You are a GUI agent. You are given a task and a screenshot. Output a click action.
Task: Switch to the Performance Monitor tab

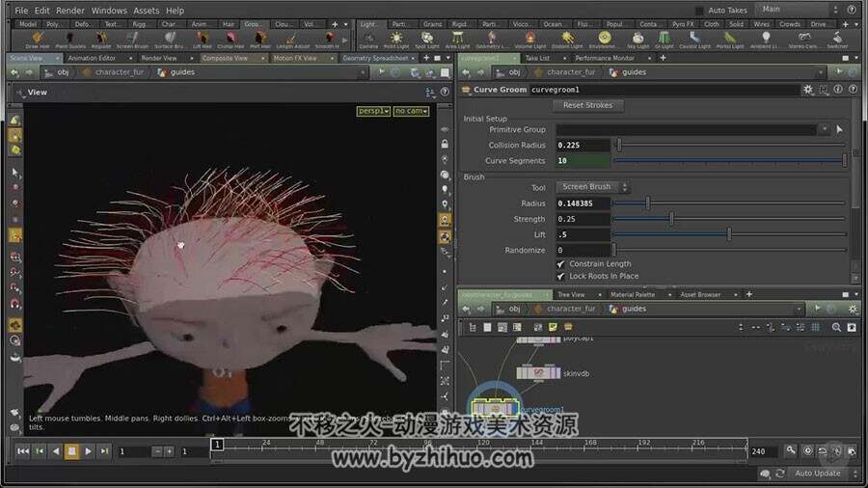pyautogui.click(x=605, y=58)
